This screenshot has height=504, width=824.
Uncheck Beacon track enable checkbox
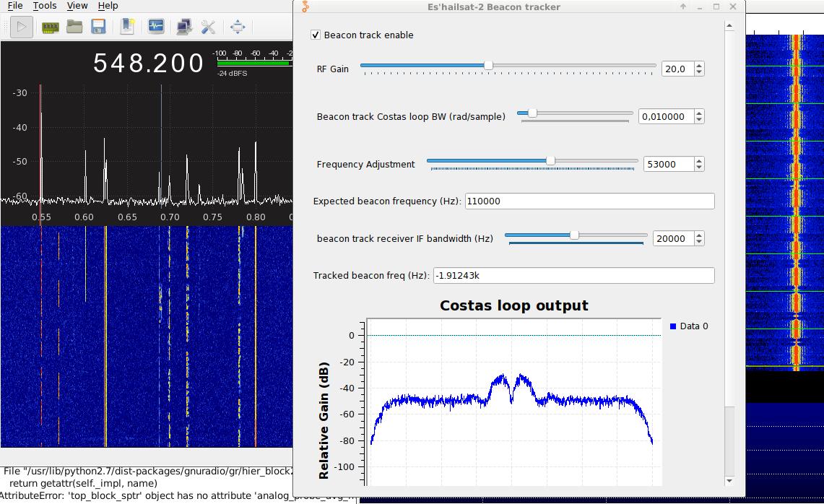coord(316,35)
